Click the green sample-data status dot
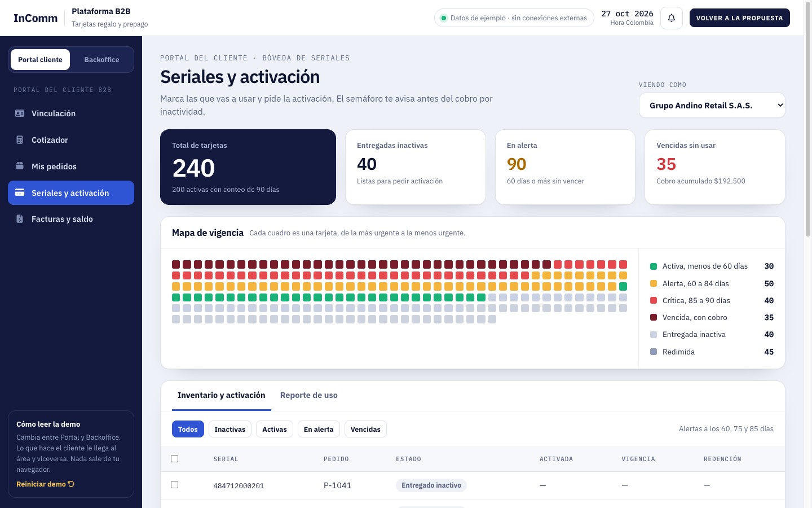 (444, 18)
